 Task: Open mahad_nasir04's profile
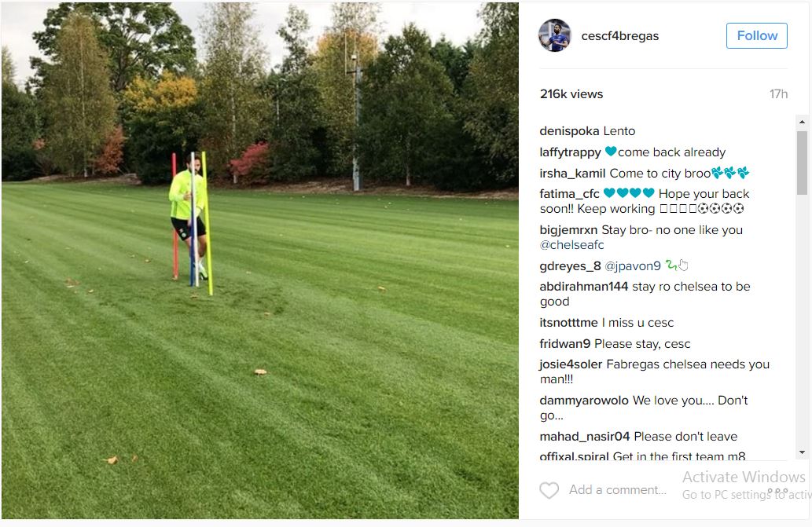point(585,437)
